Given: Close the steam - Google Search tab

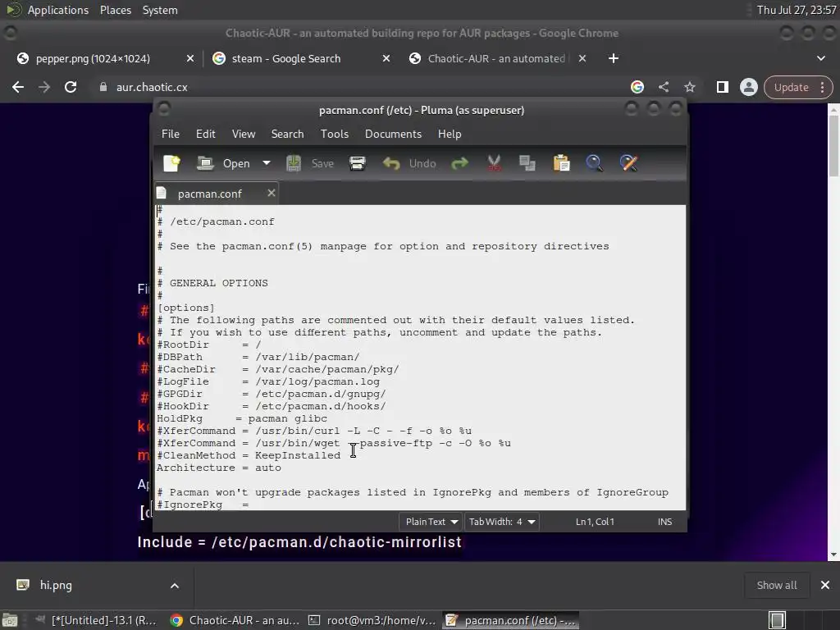Looking at the screenshot, I should (386, 58).
